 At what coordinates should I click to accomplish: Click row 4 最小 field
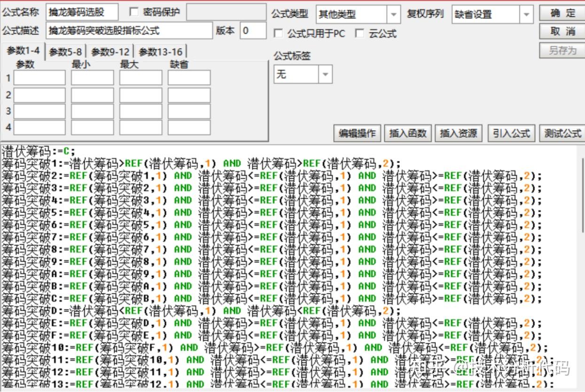[93, 127]
